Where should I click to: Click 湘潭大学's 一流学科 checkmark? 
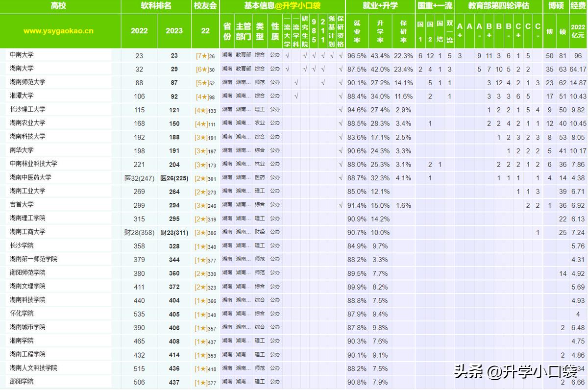point(296,97)
